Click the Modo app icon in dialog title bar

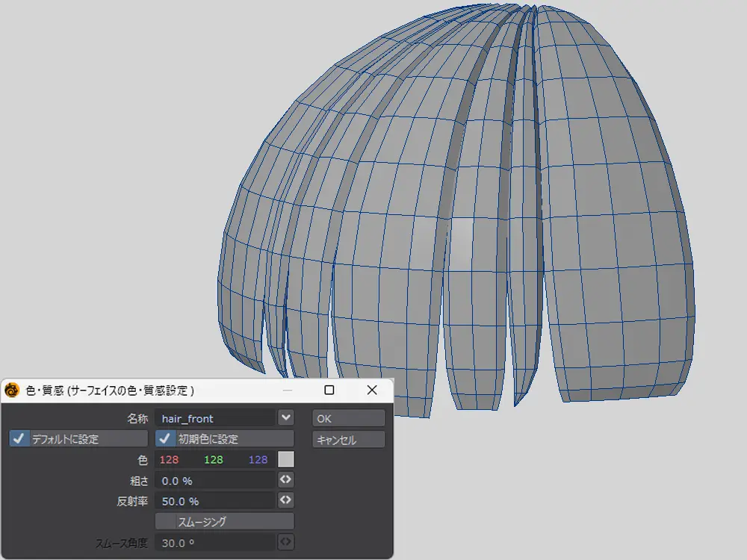click(12, 391)
